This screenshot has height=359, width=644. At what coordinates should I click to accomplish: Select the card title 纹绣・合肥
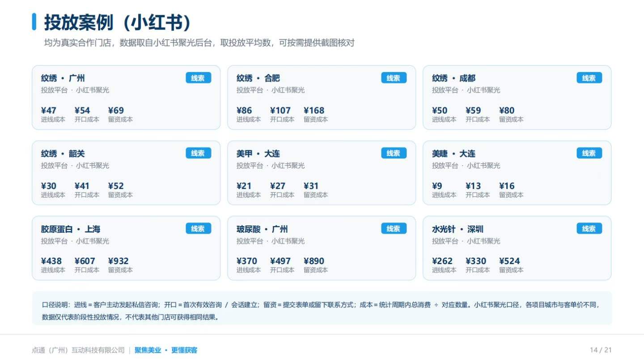tap(258, 78)
